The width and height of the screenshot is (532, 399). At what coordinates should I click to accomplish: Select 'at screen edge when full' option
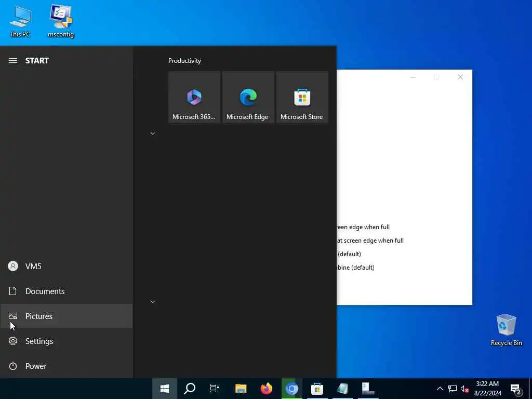(370, 241)
